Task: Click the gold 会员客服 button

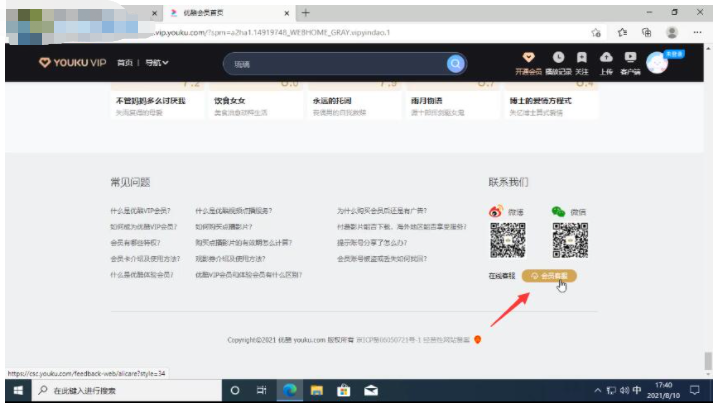Action: (549, 276)
